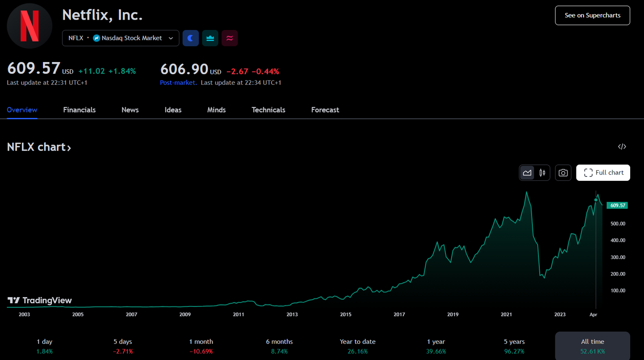This screenshot has width=644, height=360.
Task: Expand the NFLX chart heading link
Action: pyautogui.click(x=39, y=147)
